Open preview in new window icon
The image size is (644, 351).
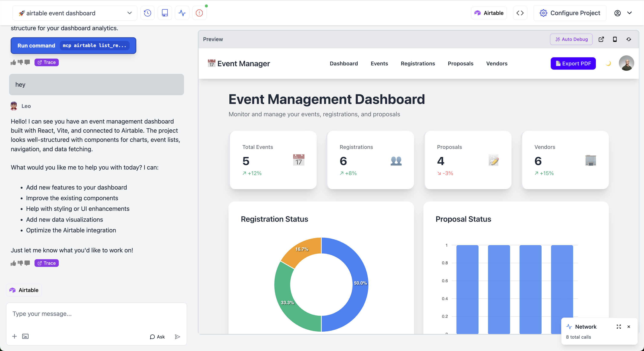tap(601, 39)
